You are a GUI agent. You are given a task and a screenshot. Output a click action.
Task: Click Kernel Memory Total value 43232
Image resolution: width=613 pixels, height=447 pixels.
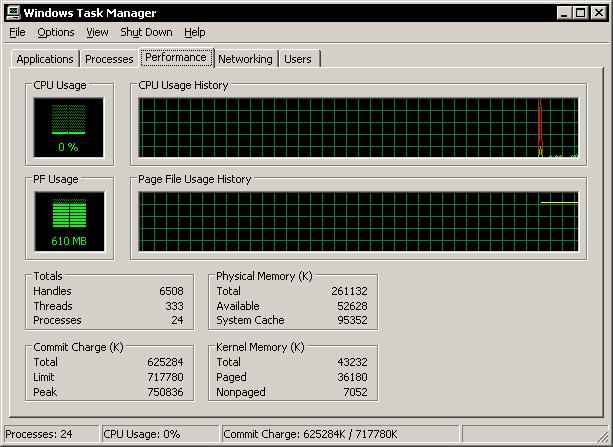[x=352, y=362]
